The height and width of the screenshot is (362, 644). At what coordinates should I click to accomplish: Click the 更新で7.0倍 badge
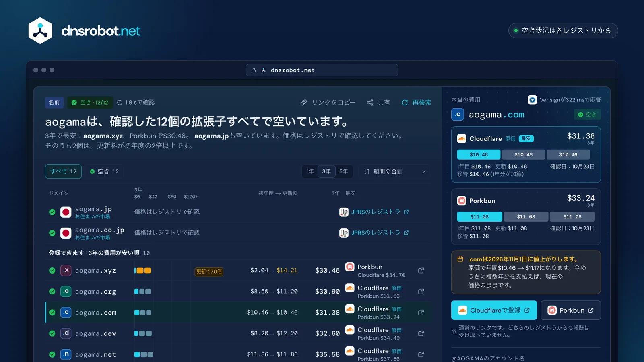point(209,271)
